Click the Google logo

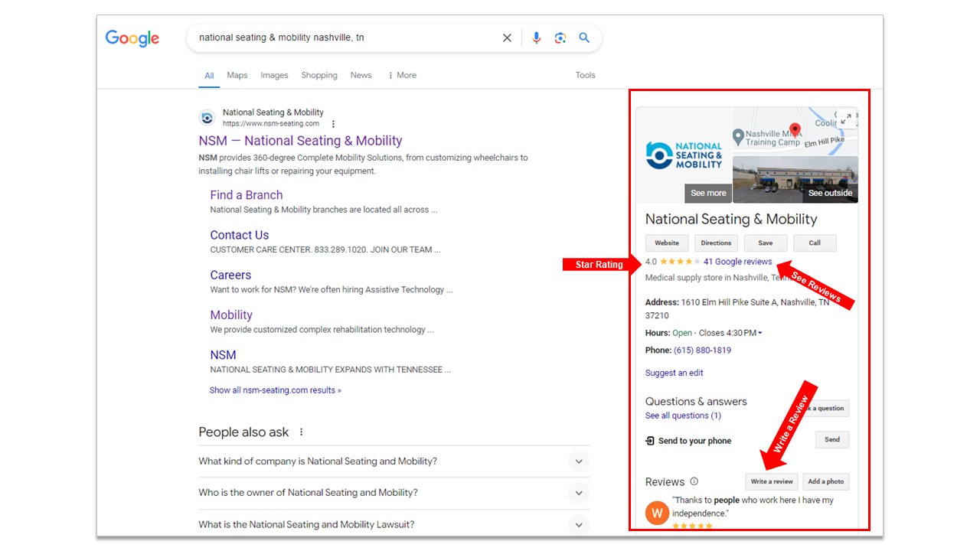pos(132,38)
